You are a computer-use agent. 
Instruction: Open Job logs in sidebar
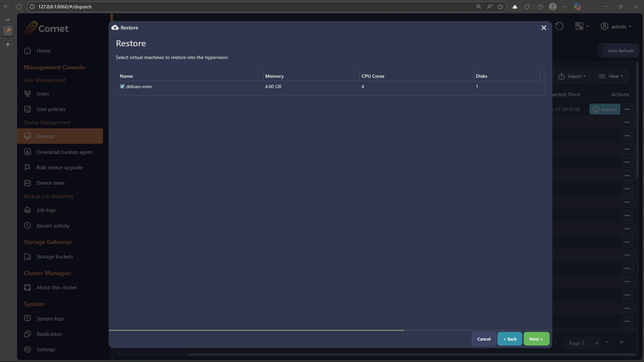point(46,210)
